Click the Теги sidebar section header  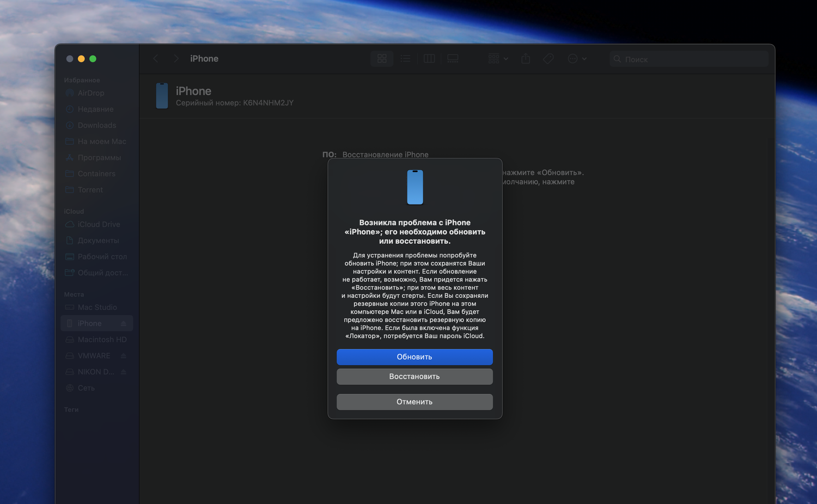coord(71,410)
